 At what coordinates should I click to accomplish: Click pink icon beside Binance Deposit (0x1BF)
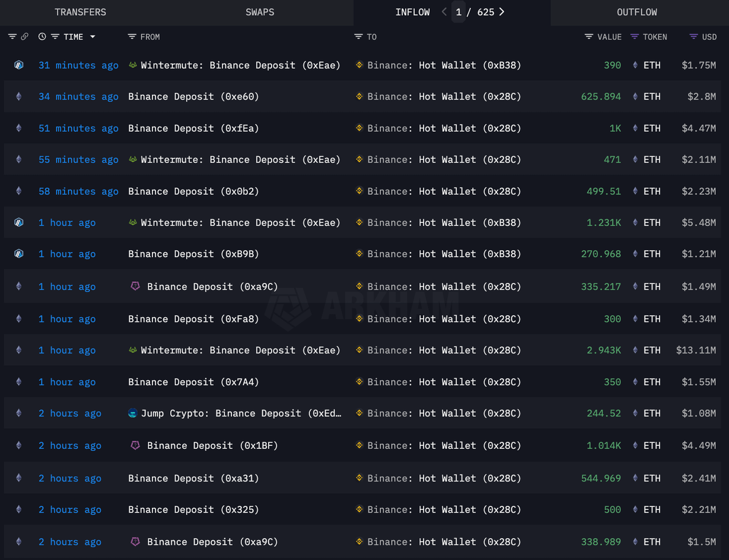tap(135, 446)
